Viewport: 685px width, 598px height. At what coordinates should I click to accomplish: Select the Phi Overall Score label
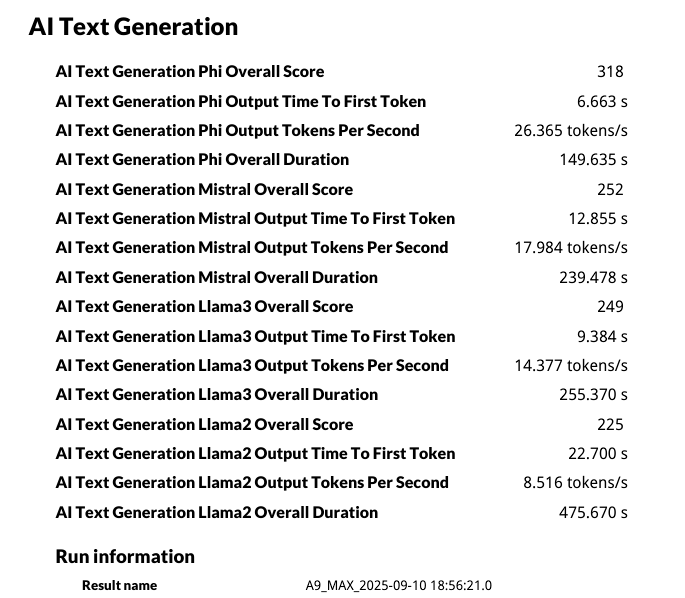coord(190,71)
